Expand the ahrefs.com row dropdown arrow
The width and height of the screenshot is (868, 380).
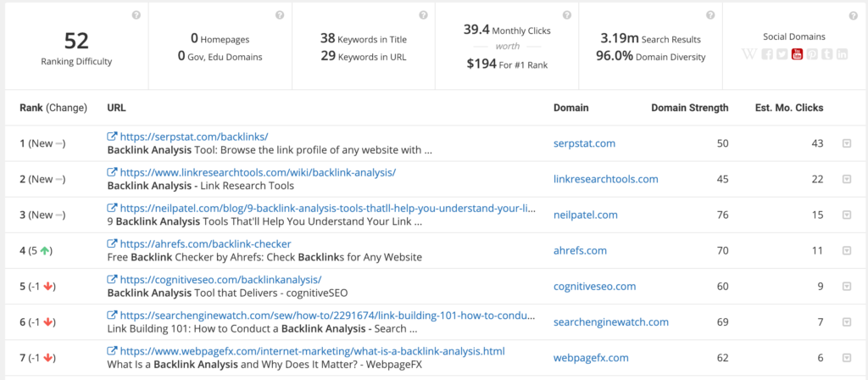[x=847, y=250]
